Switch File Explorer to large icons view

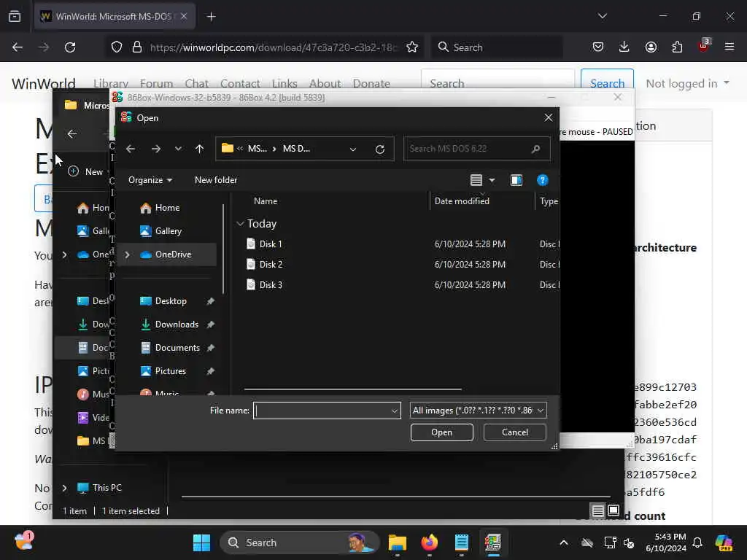click(x=614, y=511)
